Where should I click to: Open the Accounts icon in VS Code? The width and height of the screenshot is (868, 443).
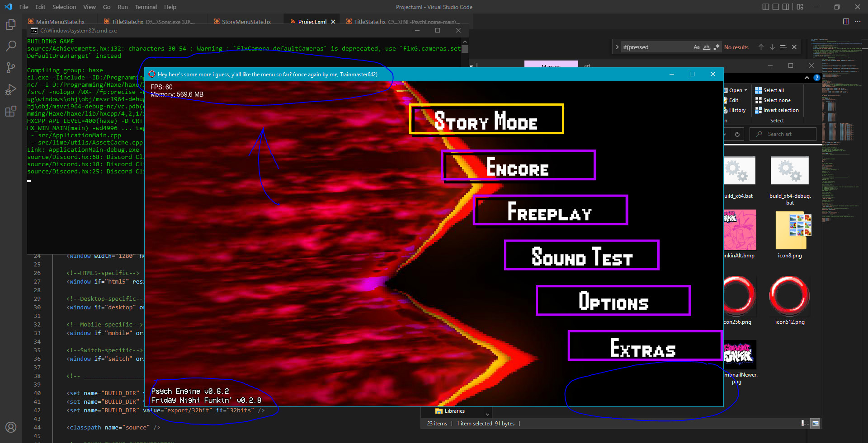coord(11,427)
